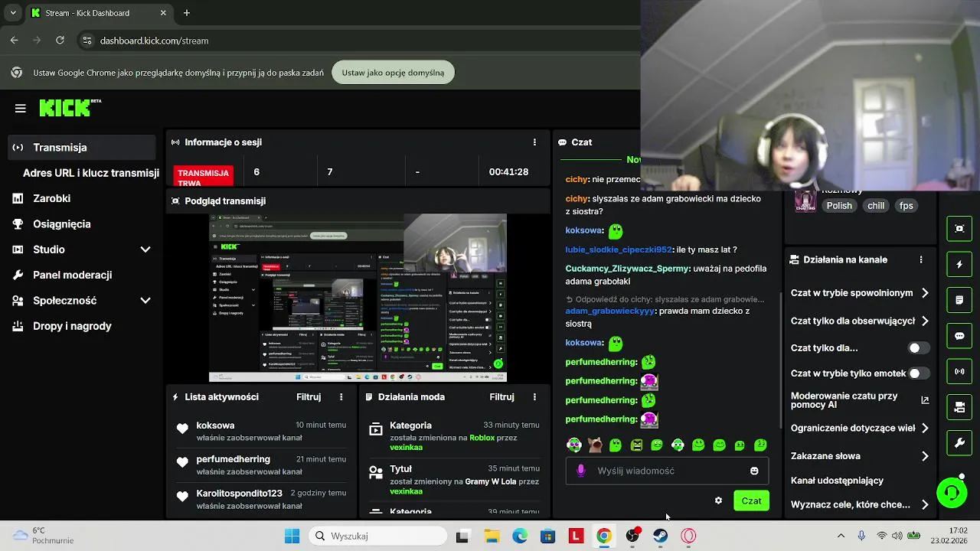This screenshot has width=980, height=551.
Task: Open the stream preview panel icon in right rail
Action: 959,228
